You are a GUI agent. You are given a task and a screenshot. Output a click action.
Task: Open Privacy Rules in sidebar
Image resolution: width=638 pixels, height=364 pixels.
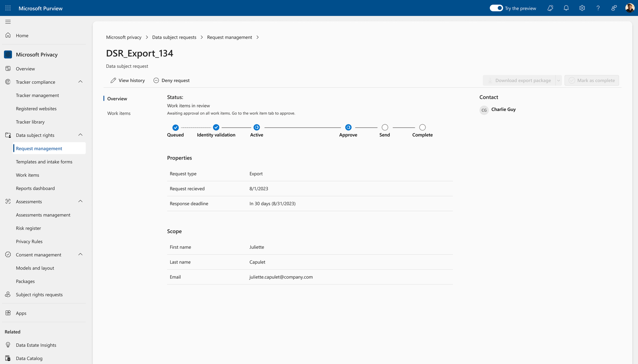tap(29, 242)
